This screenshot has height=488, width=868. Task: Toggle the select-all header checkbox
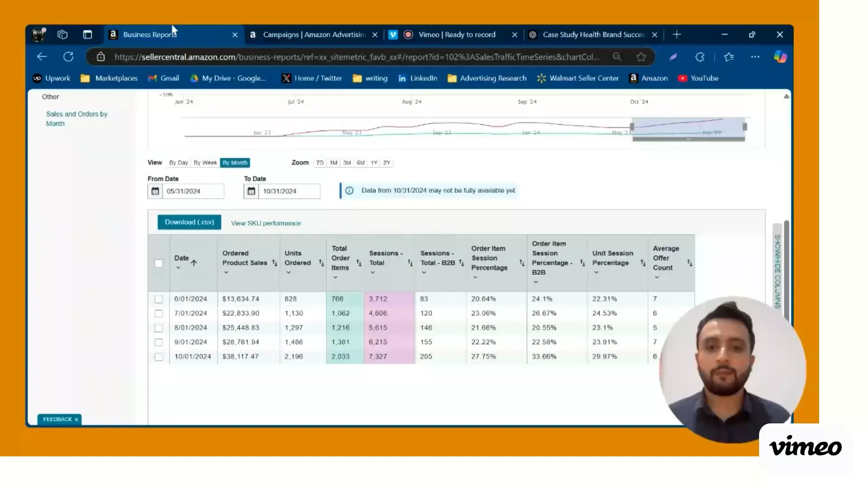pyautogui.click(x=159, y=263)
